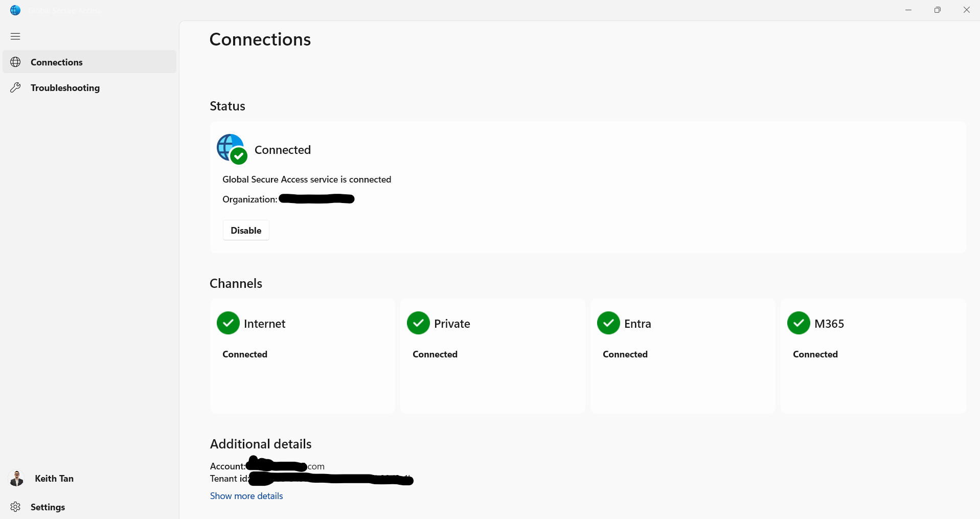Click the M365 channel green checkmark
This screenshot has width=980, height=519.
click(x=799, y=323)
